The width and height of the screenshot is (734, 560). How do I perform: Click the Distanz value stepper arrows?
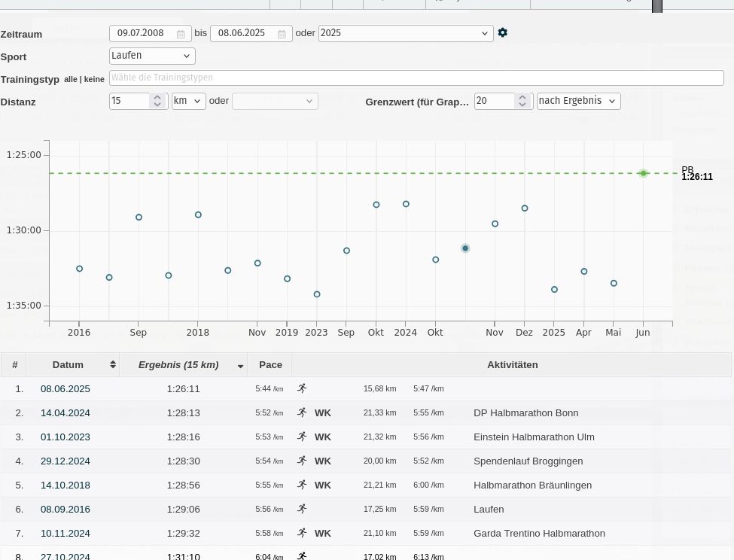point(157,101)
